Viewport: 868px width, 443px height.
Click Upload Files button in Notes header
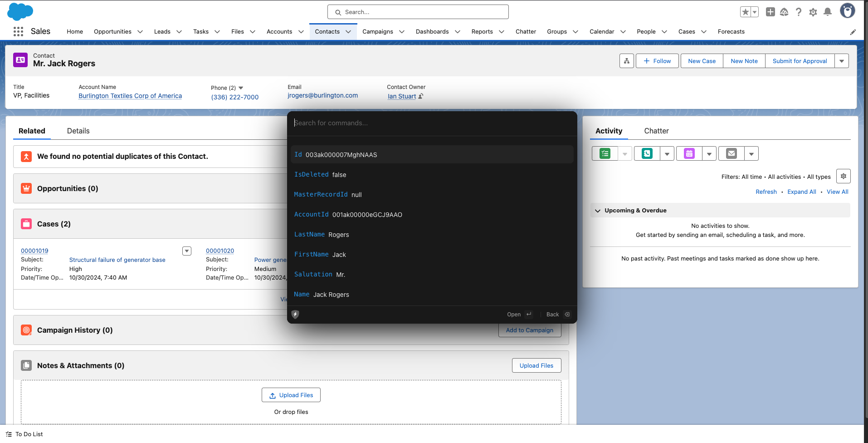(536, 365)
